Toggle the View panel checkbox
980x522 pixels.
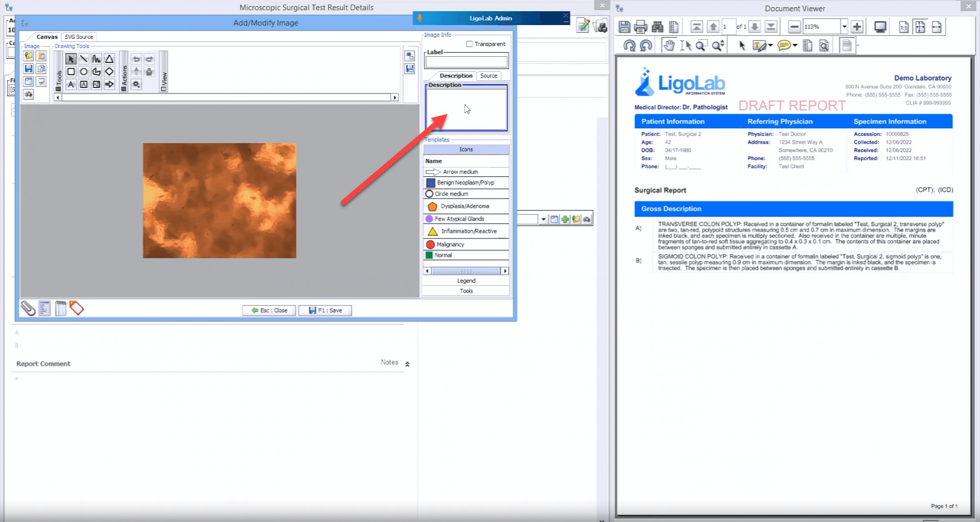click(164, 89)
